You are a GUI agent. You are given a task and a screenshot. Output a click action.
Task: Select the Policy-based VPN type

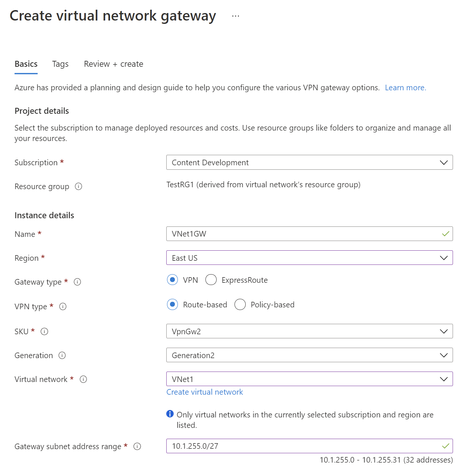(240, 305)
